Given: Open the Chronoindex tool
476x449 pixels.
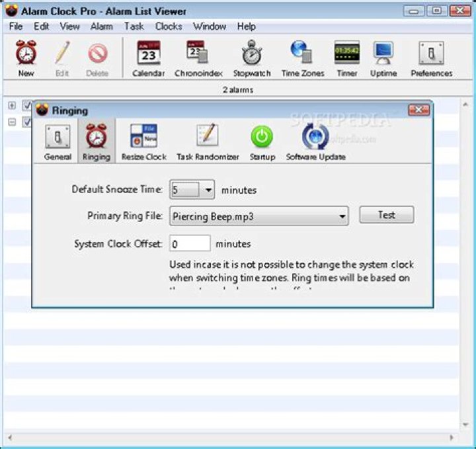Looking at the screenshot, I should tap(198, 58).
